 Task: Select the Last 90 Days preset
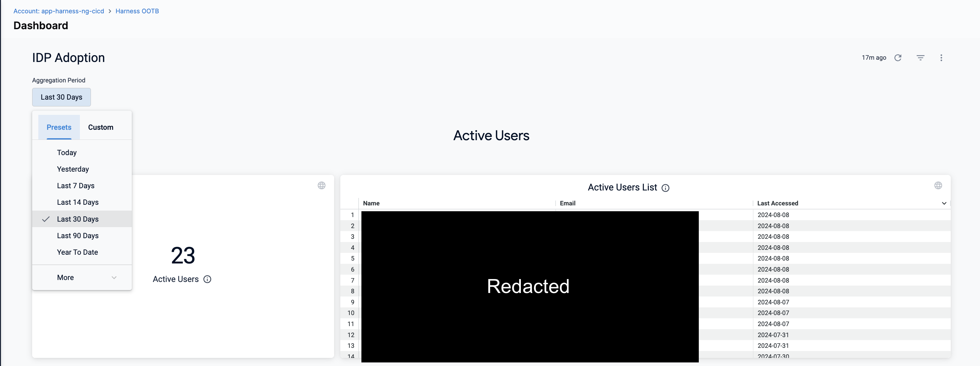(x=78, y=236)
